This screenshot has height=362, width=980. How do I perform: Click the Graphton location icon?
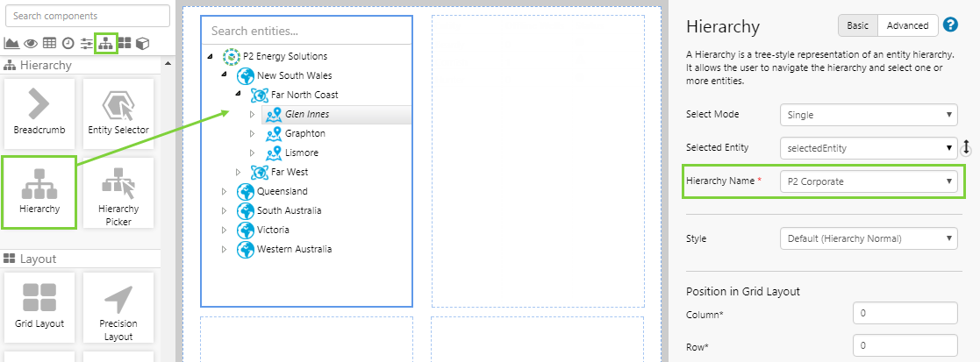tap(274, 134)
